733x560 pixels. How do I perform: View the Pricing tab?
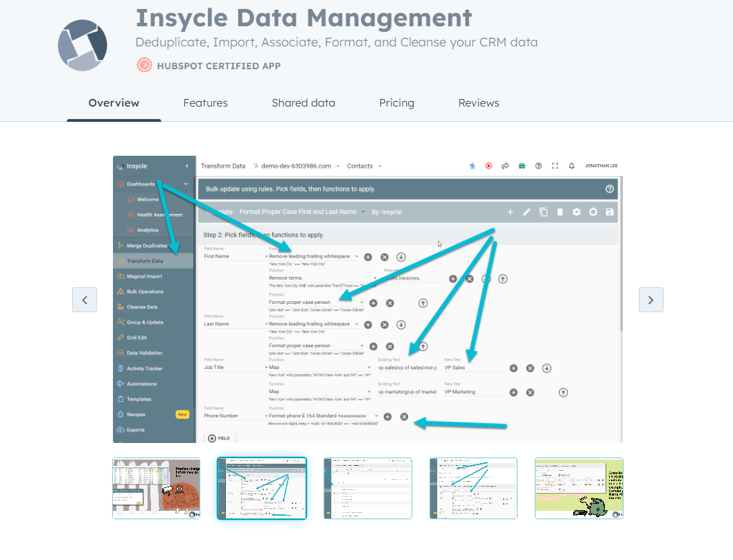tap(396, 102)
